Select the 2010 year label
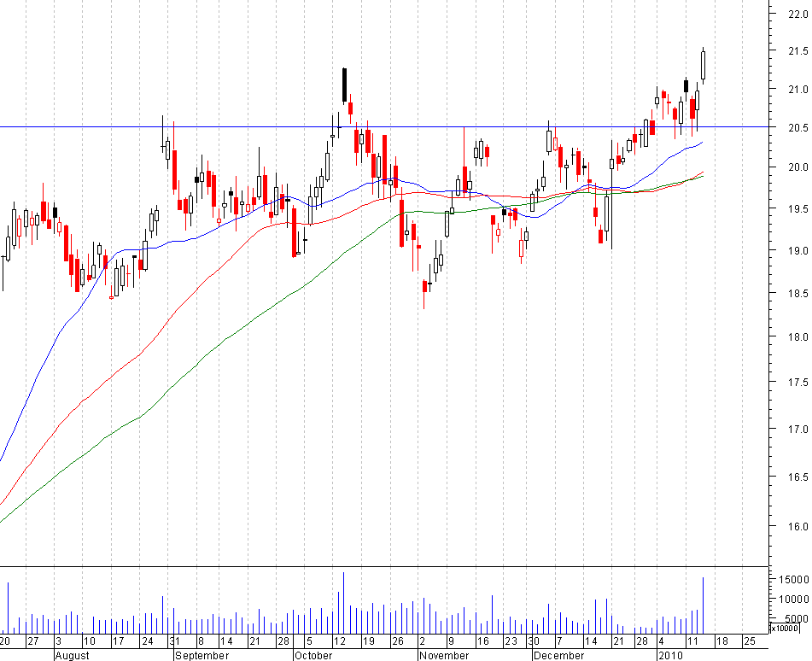 (670, 655)
